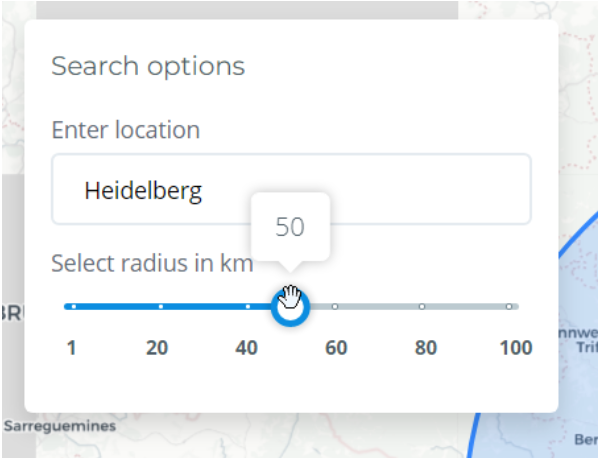Set radius via the 80 tick dot

[x=422, y=307]
